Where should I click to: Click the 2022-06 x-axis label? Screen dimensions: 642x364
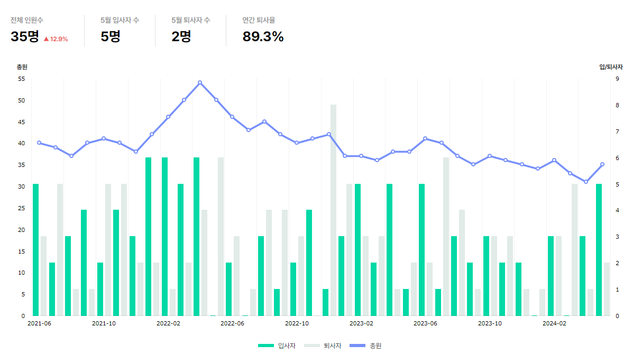[x=232, y=323]
